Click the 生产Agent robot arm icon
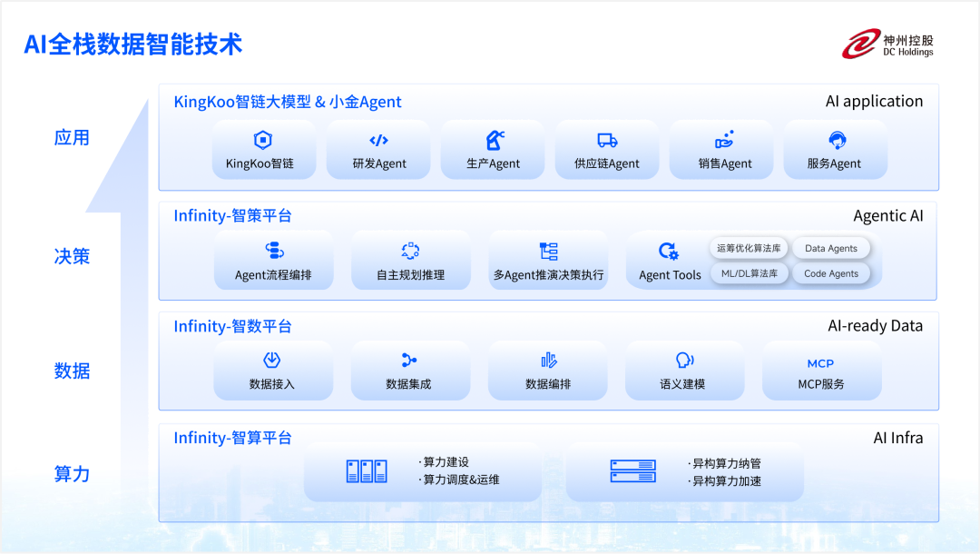 point(495,140)
